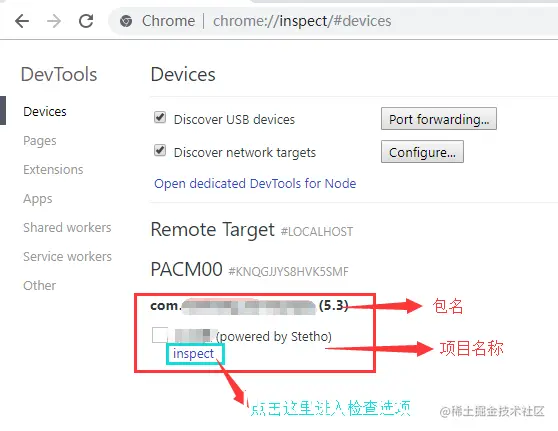
Task: Select Devices in the DevTools sidebar
Action: [45, 111]
